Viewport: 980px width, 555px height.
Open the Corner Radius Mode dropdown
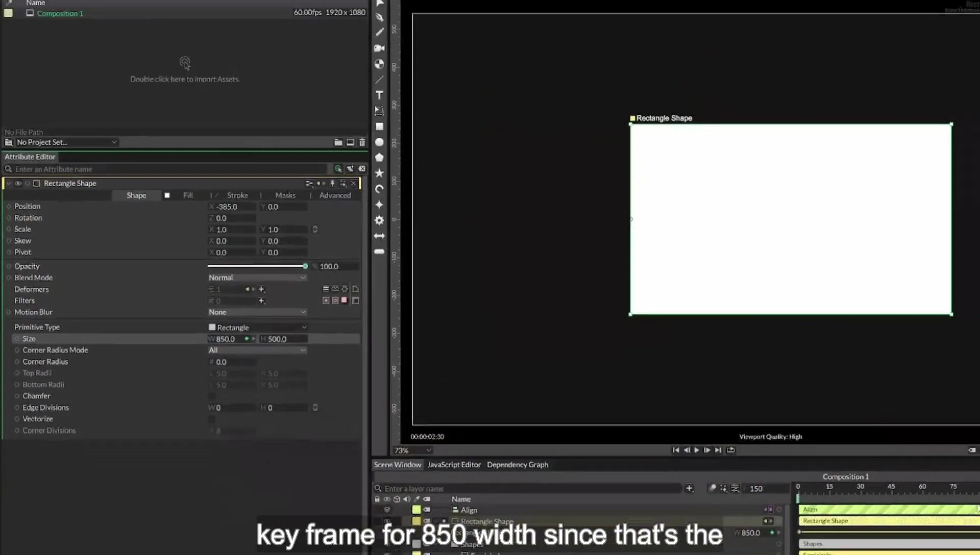(257, 350)
